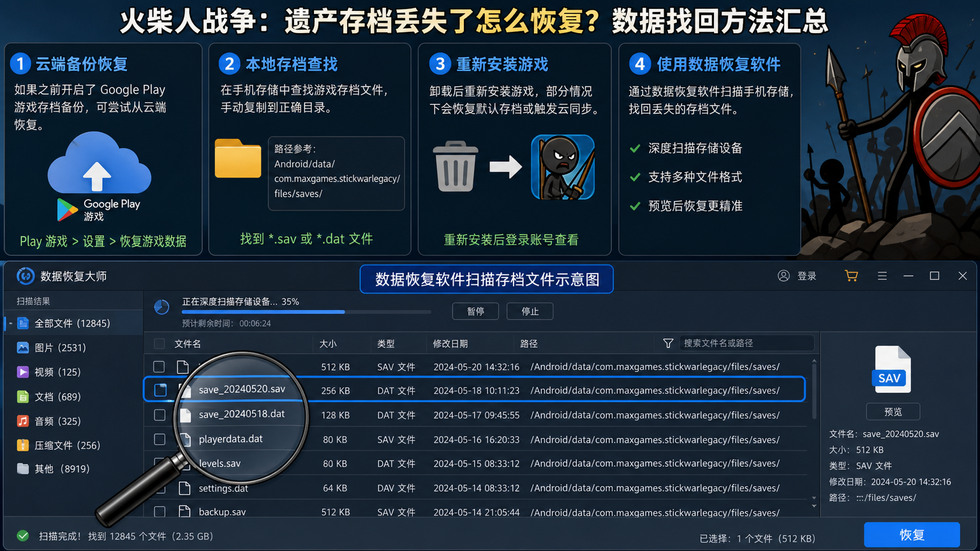Click the file icon next to settings.dat
The height and width of the screenshot is (551, 980).
point(185,489)
